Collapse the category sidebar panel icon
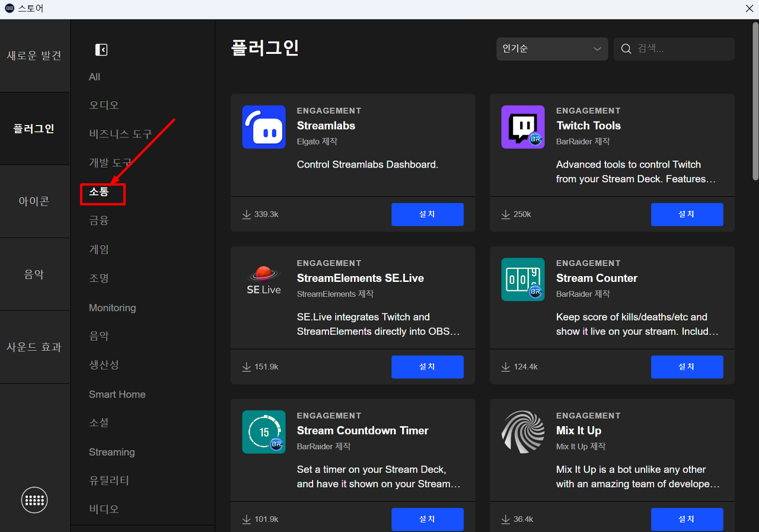Image resolution: width=759 pixels, height=532 pixels. (101, 50)
